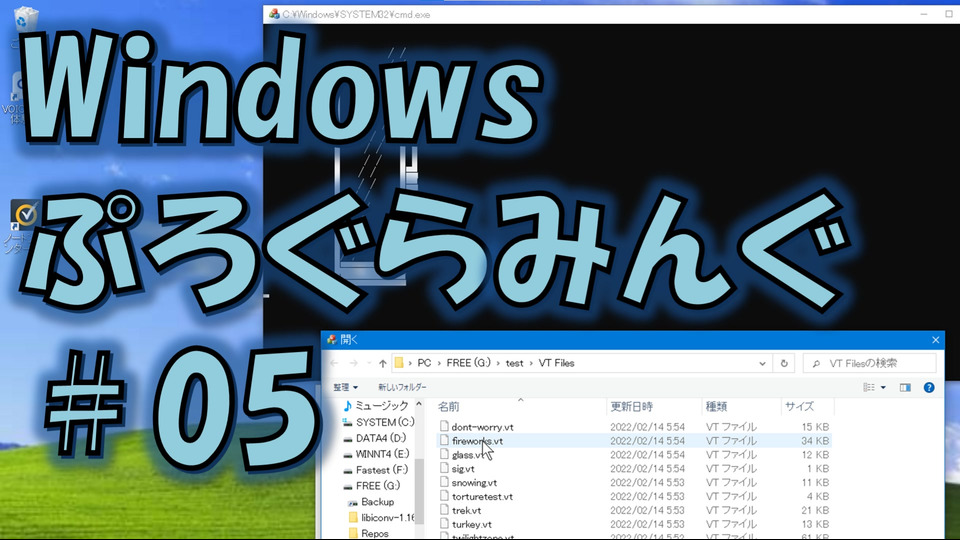Click chevron after FREE (G:) breadcrumb

pyautogui.click(x=498, y=364)
